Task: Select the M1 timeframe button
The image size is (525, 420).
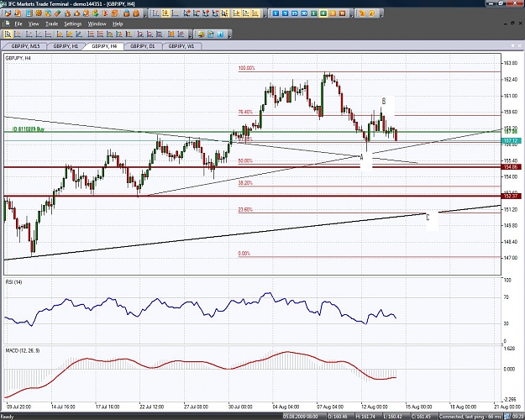Action: [x=276, y=13]
